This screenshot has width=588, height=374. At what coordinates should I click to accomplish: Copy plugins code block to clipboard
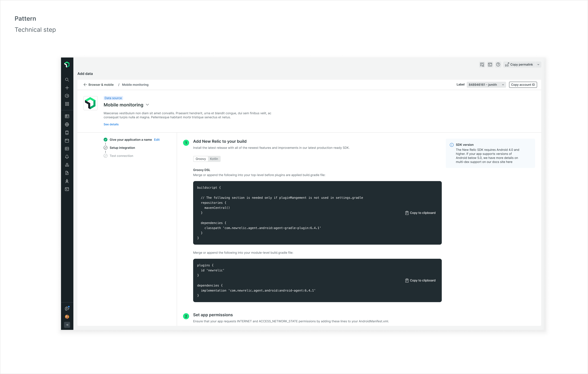(x=420, y=280)
